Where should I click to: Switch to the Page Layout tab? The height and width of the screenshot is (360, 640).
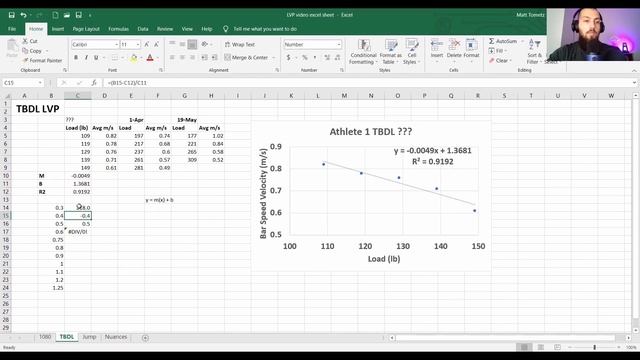point(86,29)
